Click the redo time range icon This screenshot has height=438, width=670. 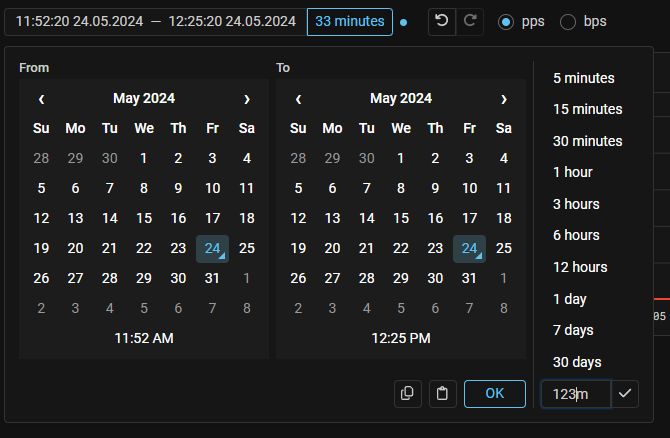click(x=471, y=21)
